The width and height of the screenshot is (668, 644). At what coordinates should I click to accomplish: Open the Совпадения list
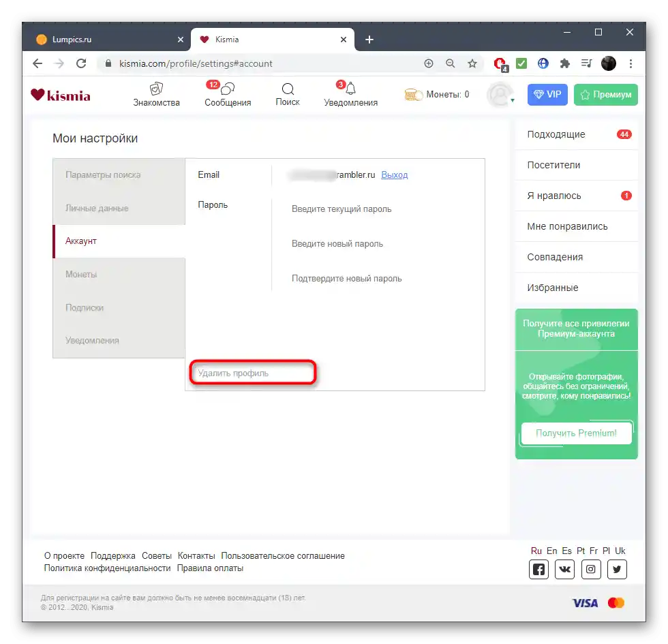(577, 258)
